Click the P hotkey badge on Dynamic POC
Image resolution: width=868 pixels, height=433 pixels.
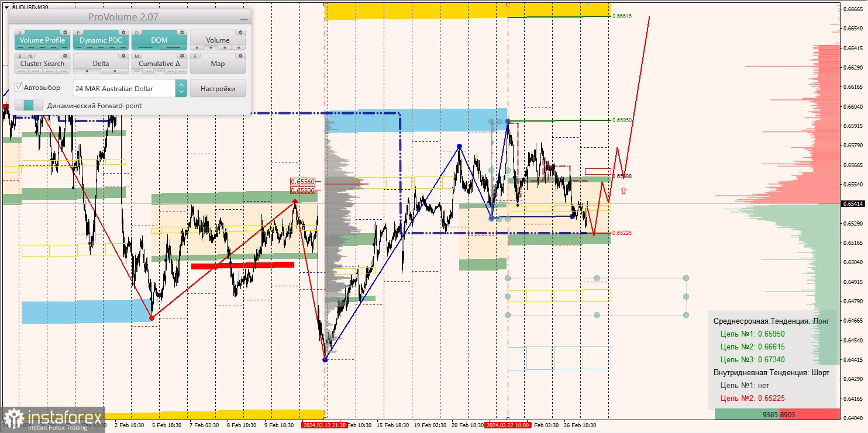tap(78, 33)
